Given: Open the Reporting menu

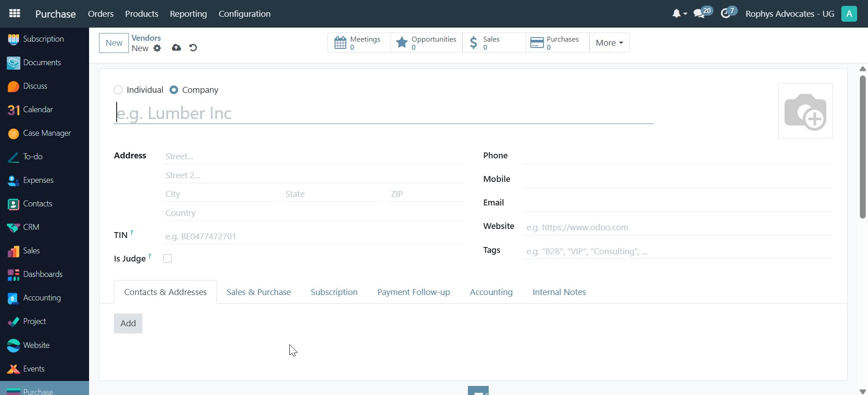Looking at the screenshot, I should 189,14.
